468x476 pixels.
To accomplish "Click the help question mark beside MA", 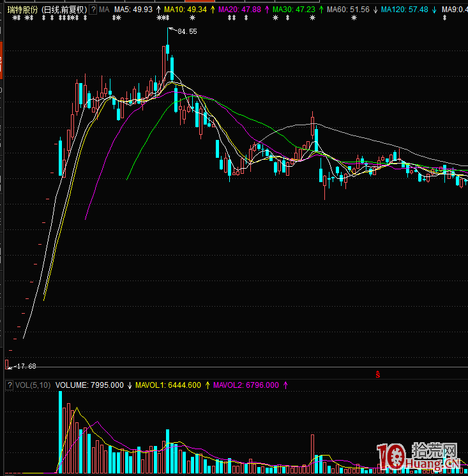I will 93,10.
